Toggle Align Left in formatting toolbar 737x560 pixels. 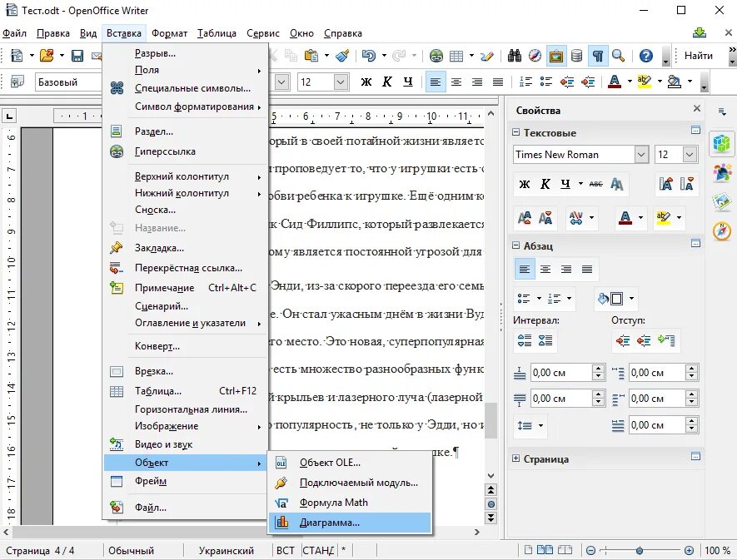click(436, 82)
